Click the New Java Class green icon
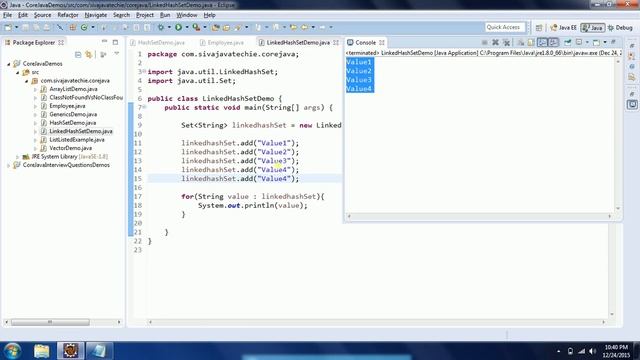Screen dimensions: 640x360 (x=84, y=27)
